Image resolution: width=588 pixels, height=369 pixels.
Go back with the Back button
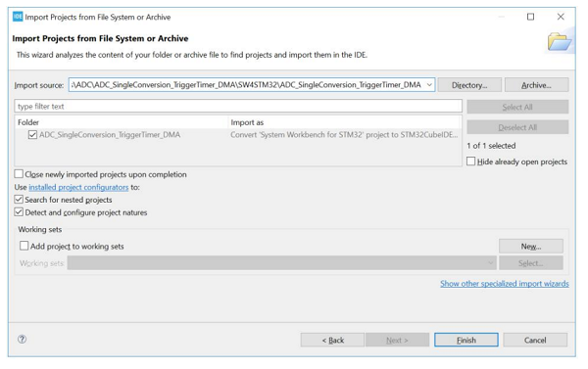332,340
